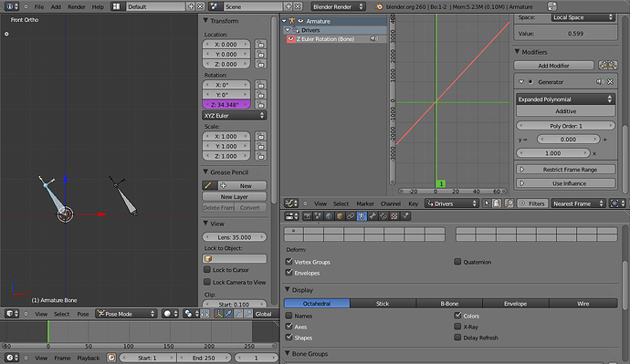
Task: Enable Lock to Cursor checkbox
Action: (x=207, y=270)
